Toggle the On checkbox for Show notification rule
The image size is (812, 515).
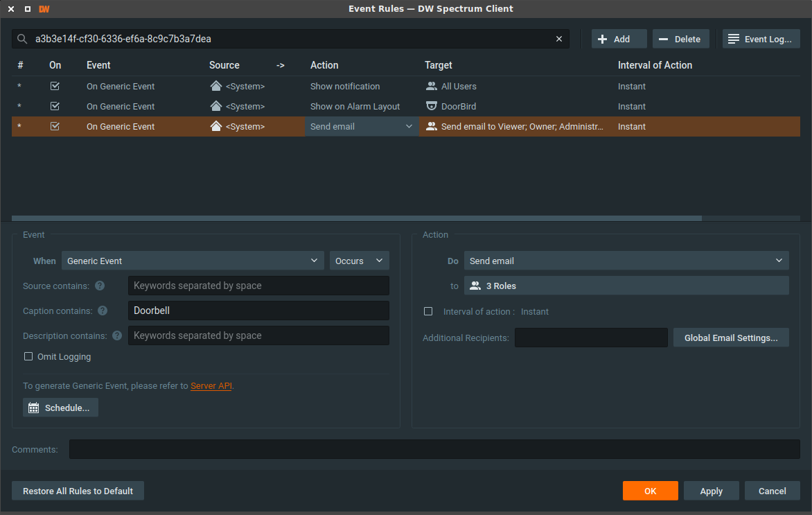click(55, 86)
